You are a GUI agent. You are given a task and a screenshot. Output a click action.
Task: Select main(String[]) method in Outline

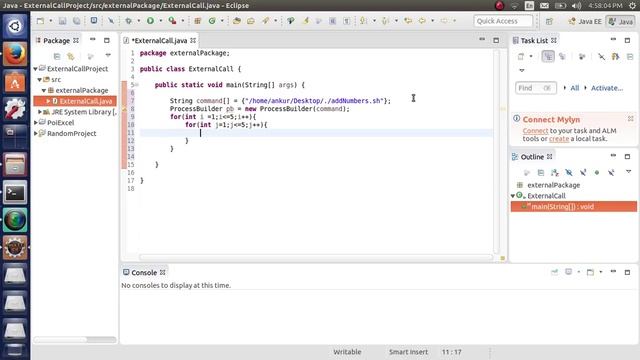tap(573, 207)
